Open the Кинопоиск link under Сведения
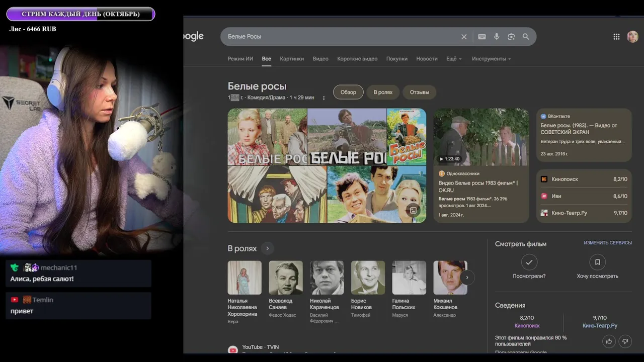 pos(527,326)
